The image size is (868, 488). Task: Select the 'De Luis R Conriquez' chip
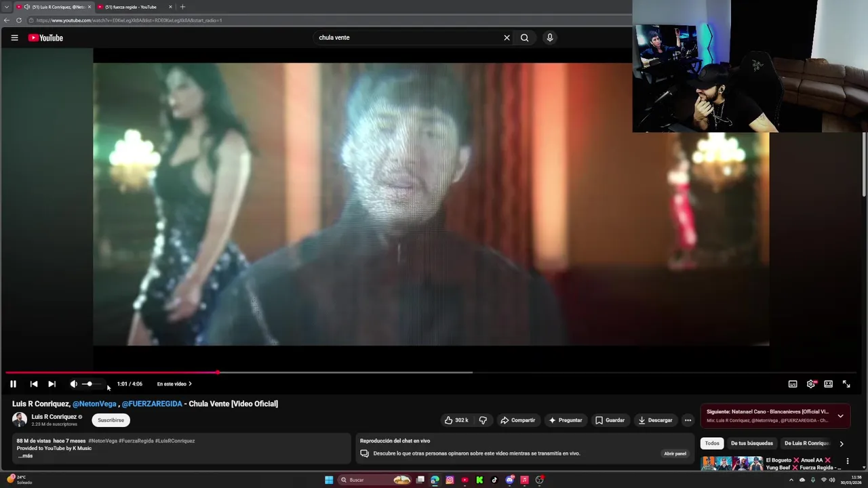[x=806, y=443]
